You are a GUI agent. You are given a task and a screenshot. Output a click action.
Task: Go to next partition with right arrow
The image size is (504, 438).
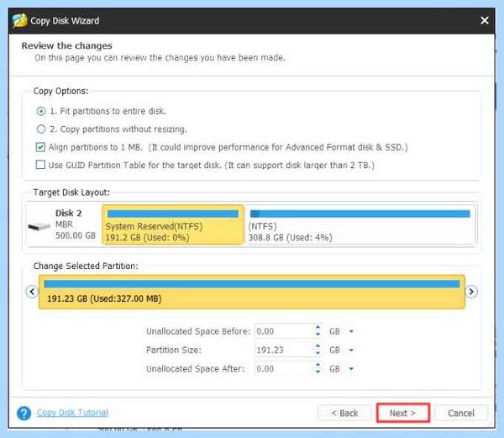(x=471, y=292)
